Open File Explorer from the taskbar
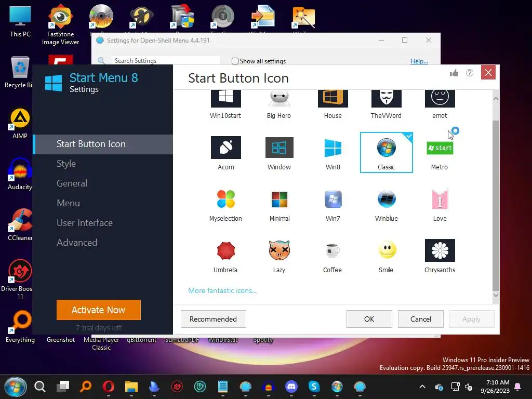Screen dimensions: 532x399 point(131,387)
